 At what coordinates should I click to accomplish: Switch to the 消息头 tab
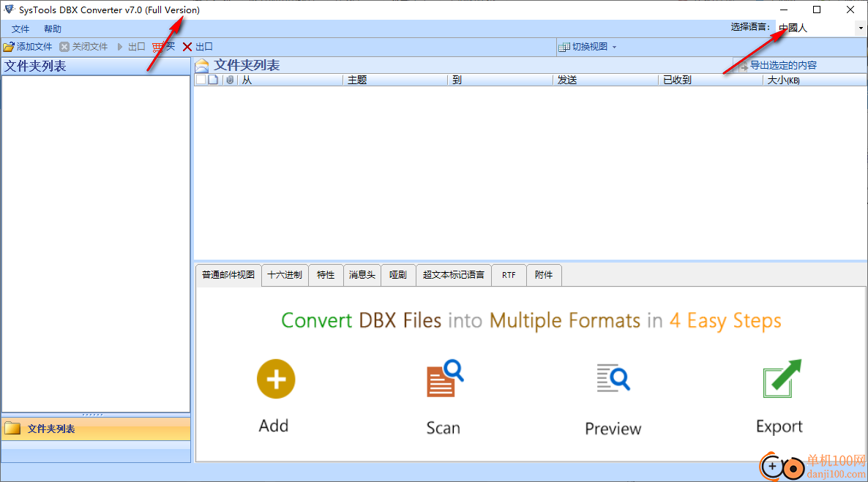[x=362, y=275]
